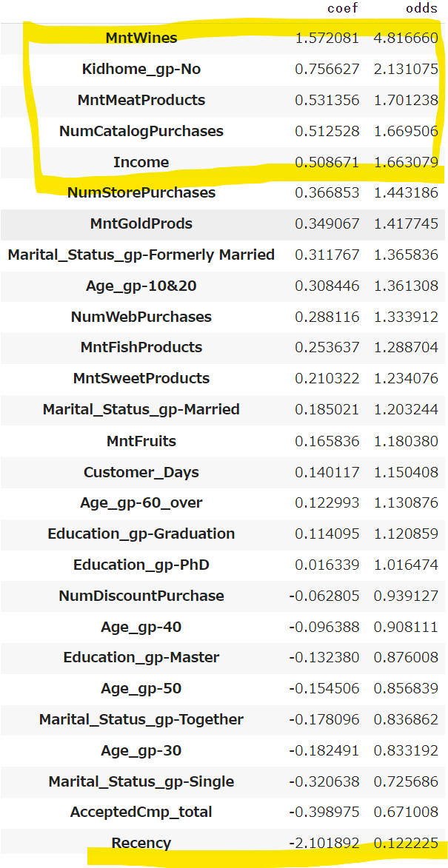This screenshot has width=448, height=868.
Task: Click Income coef value 0.508671
Action: [327, 162]
